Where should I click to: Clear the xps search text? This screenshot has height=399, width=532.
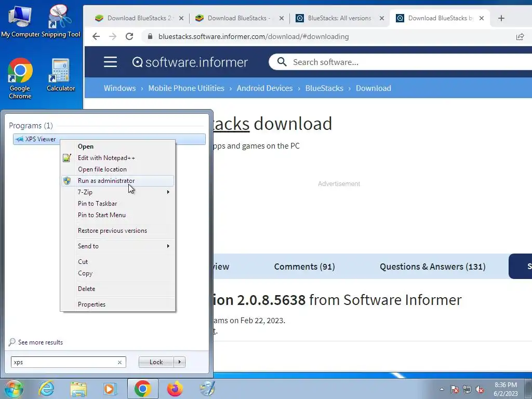[119, 362]
